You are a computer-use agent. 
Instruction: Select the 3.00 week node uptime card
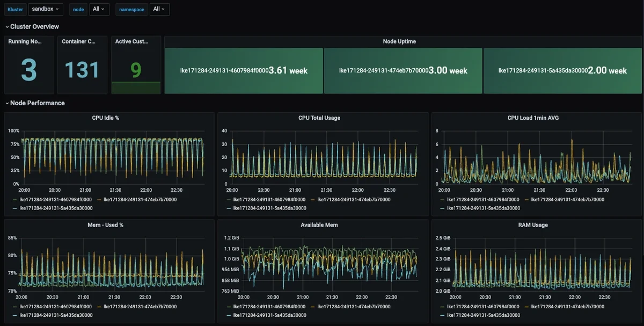(x=403, y=70)
